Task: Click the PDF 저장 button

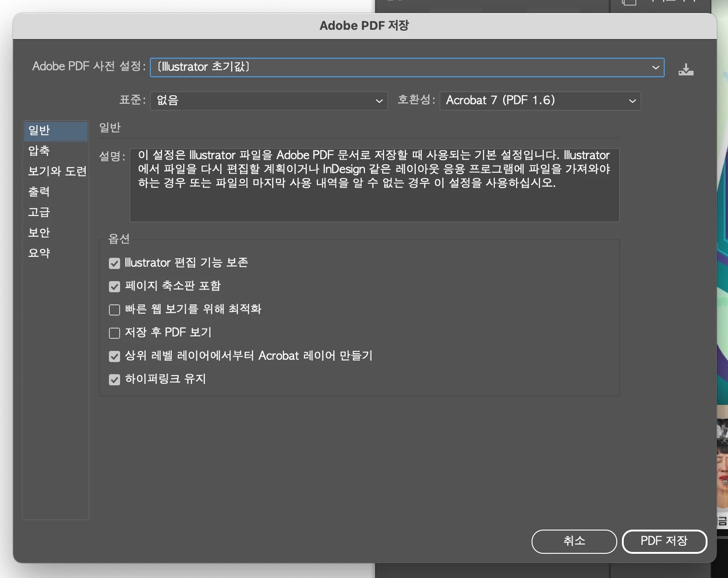Action: 664,541
